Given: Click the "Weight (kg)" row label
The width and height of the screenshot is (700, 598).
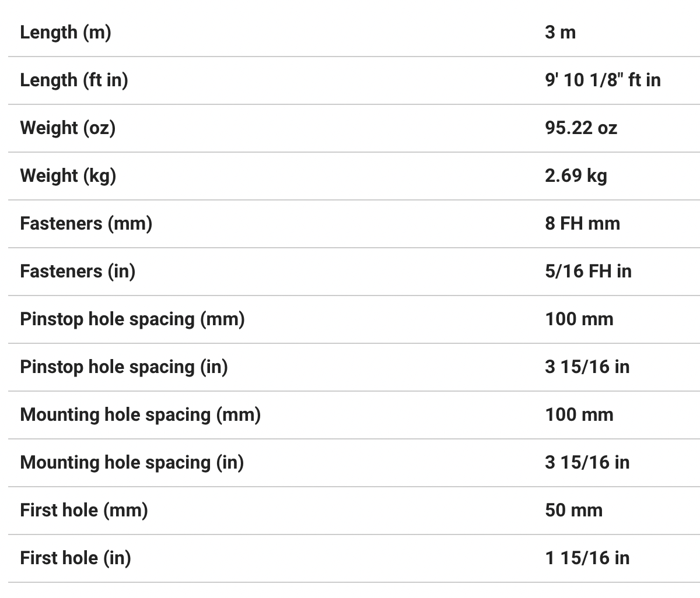Looking at the screenshot, I should tap(68, 175).
